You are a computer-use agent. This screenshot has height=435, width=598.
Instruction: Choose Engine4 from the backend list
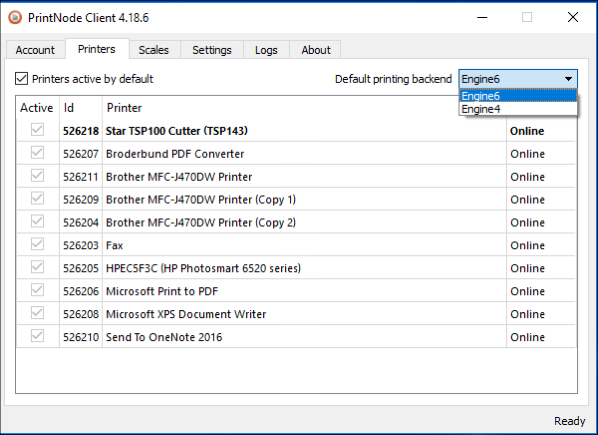click(518, 109)
